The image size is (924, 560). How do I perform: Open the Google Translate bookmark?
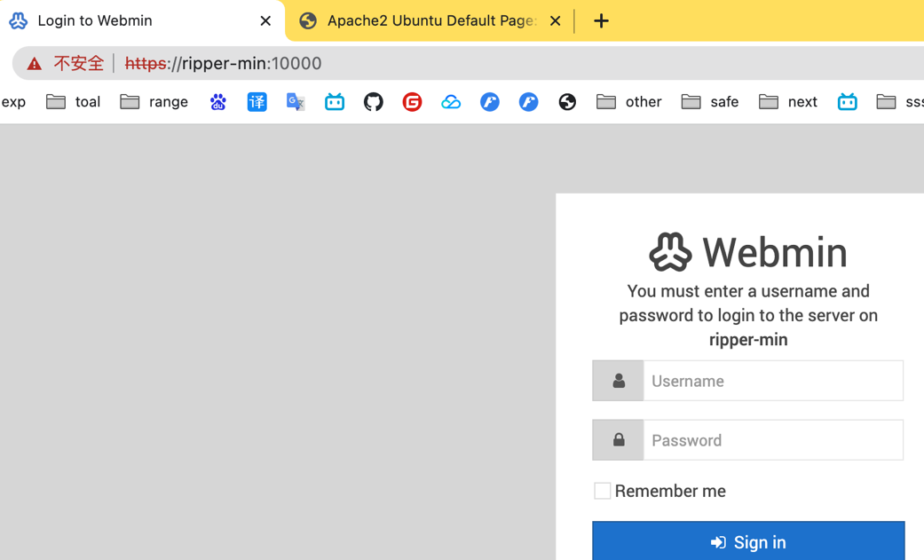point(296,102)
